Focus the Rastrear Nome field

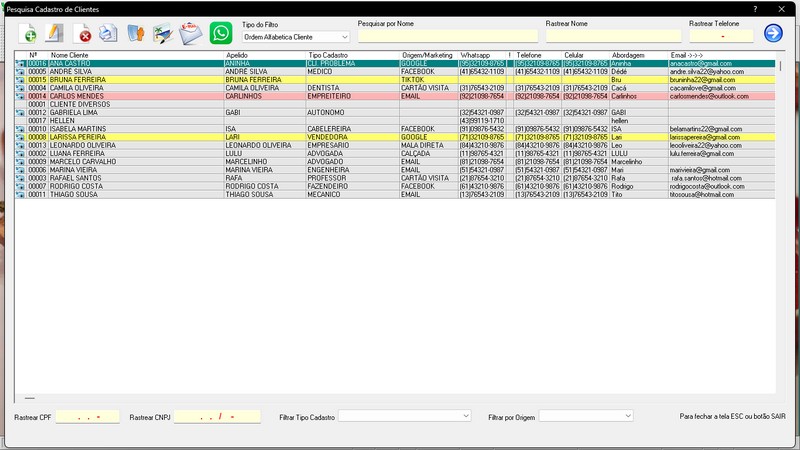tap(613, 36)
